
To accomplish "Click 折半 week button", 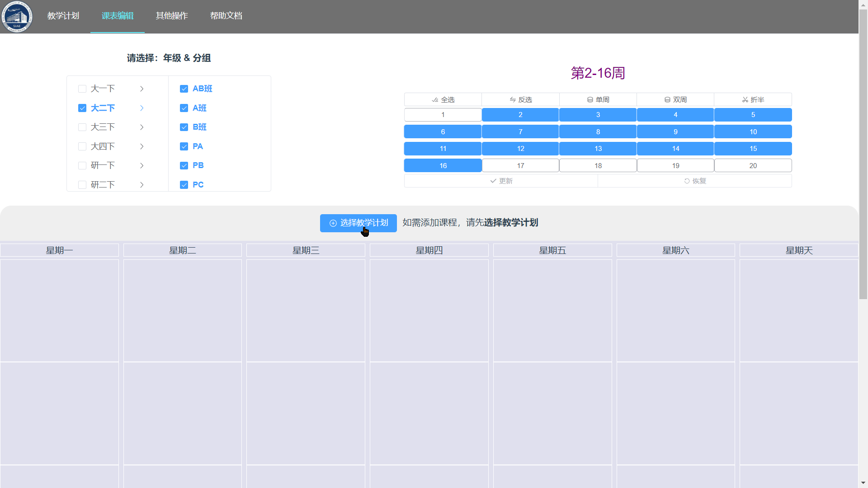I will click(753, 99).
